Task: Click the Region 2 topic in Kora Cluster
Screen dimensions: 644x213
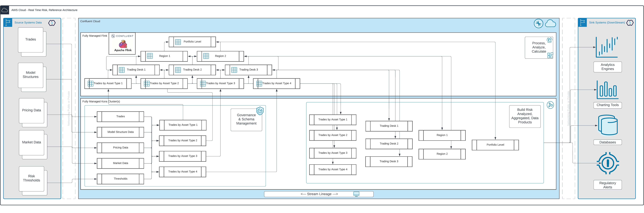Action: (x=442, y=154)
